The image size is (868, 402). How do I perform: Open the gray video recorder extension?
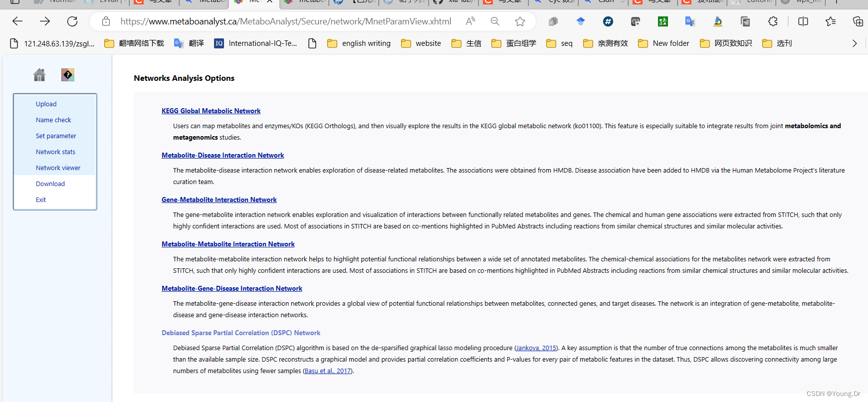tap(636, 21)
